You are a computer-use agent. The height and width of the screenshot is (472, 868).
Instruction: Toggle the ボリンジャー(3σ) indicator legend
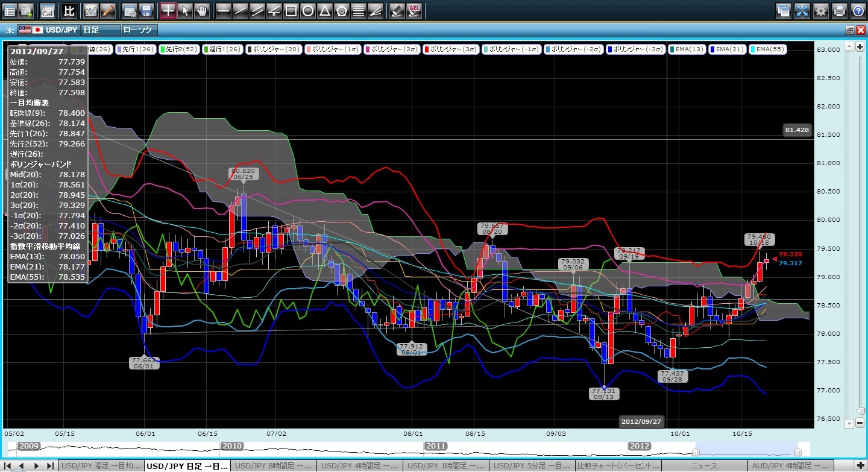point(452,49)
